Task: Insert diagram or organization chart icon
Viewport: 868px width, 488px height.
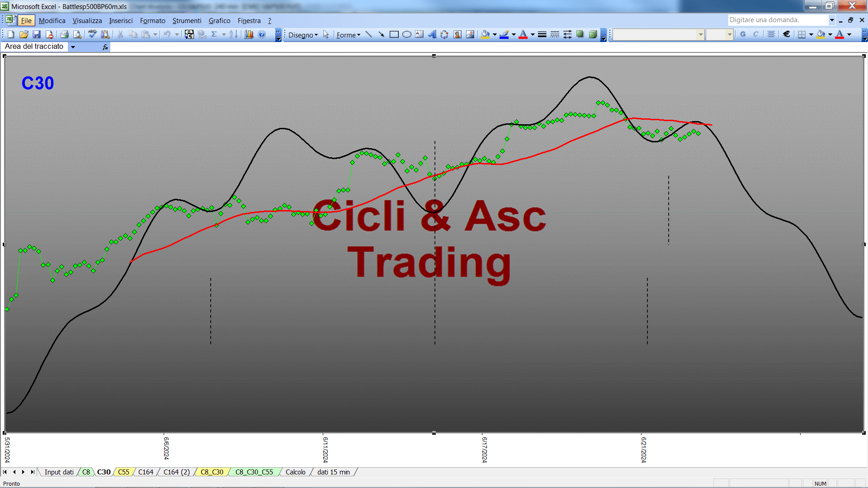Action: tap(444, 35)
